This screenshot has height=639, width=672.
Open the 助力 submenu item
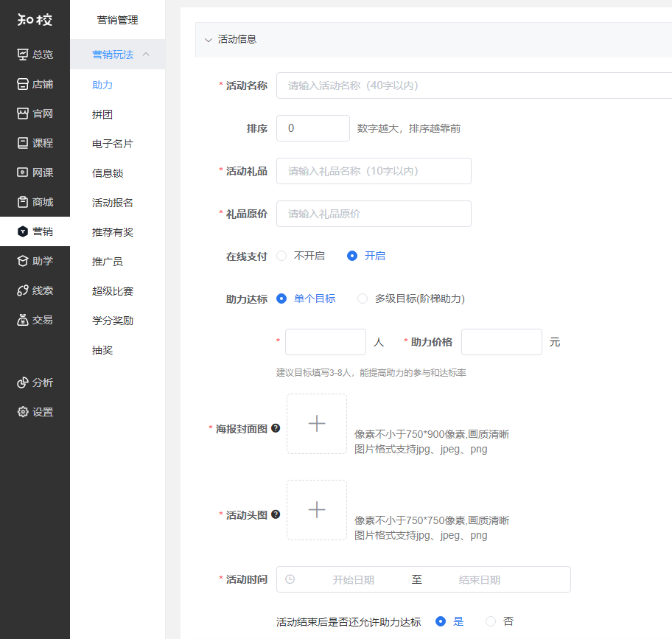click(102, 85)
